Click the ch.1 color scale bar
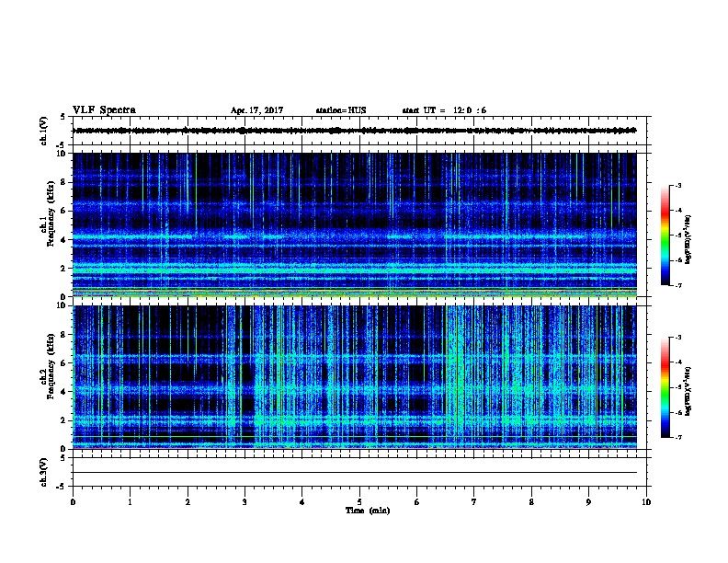The height and width of the screenshot is (563, 728). [665, 236]
